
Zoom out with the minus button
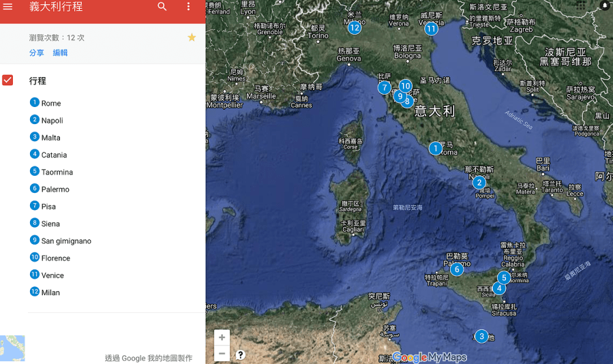222,354
